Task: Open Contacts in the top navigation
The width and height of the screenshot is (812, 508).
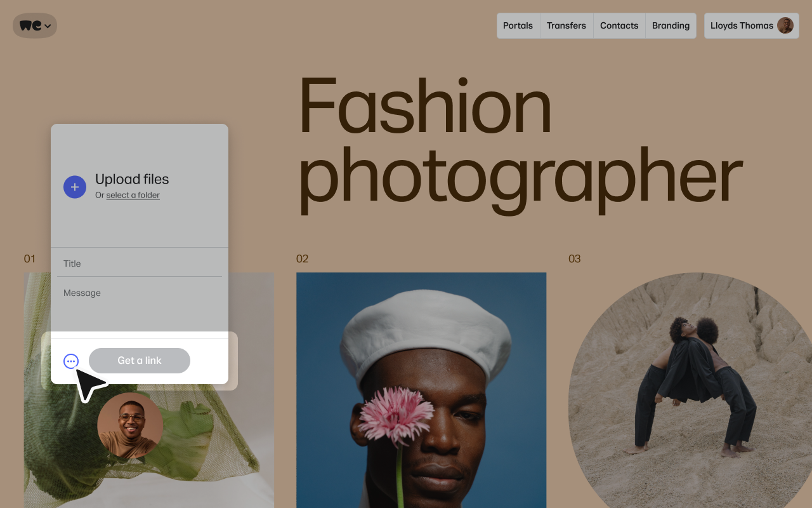Action: 619,25
